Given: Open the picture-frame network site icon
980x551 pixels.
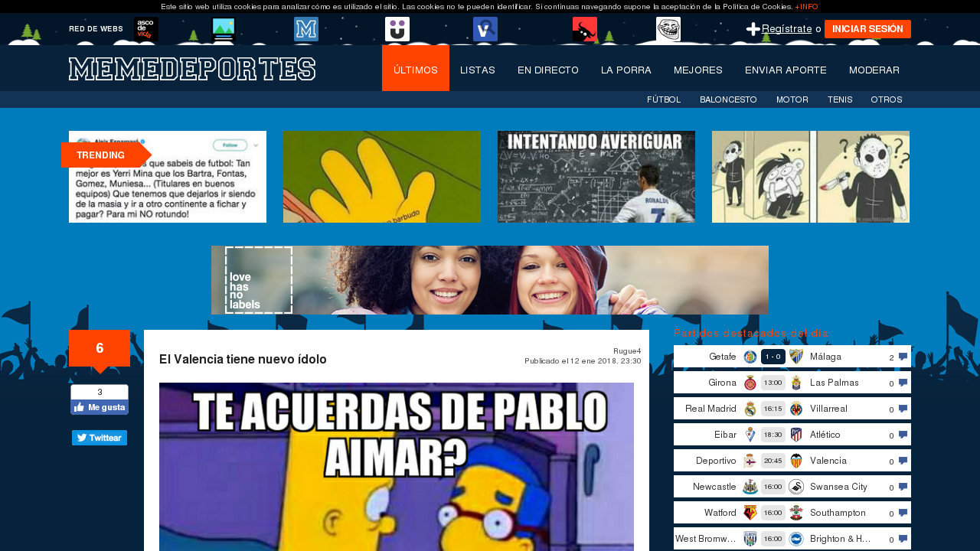Looking at the screenshot, I should tap(223, 29).
